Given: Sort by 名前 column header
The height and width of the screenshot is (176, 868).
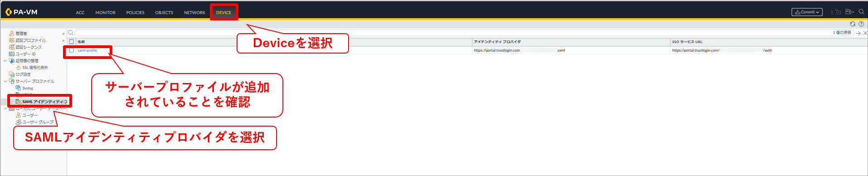Looking at the screenshot, I should click(81, 42).
